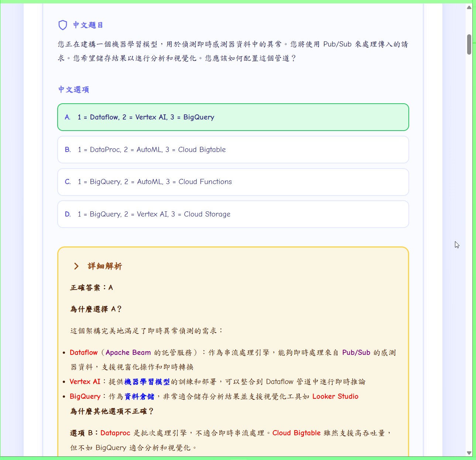Image resolution: width=476 pixels, height=460 pixels.
Task: Click the vertical scrollbar thumb
Action: (x=469, y=44)
